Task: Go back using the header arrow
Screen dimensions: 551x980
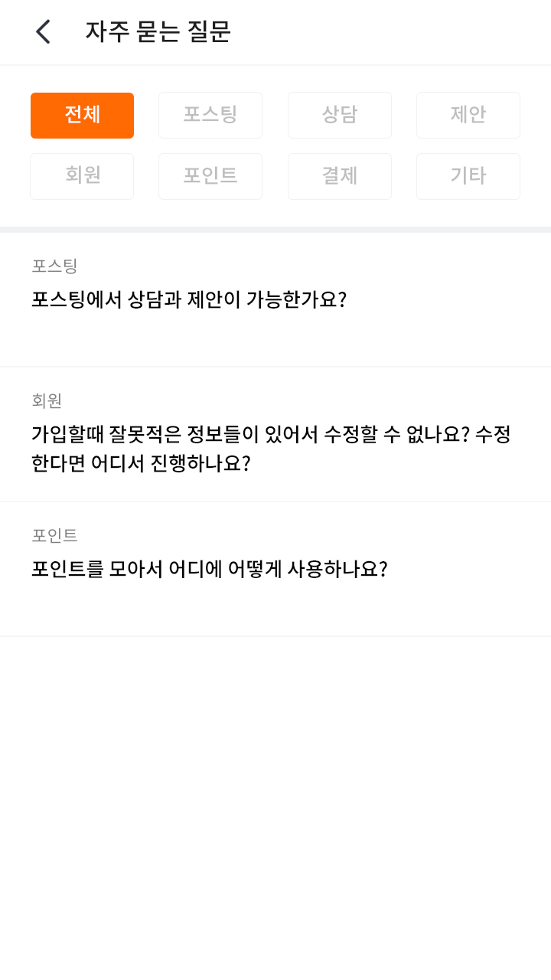Action: click(x=43, y=32)
